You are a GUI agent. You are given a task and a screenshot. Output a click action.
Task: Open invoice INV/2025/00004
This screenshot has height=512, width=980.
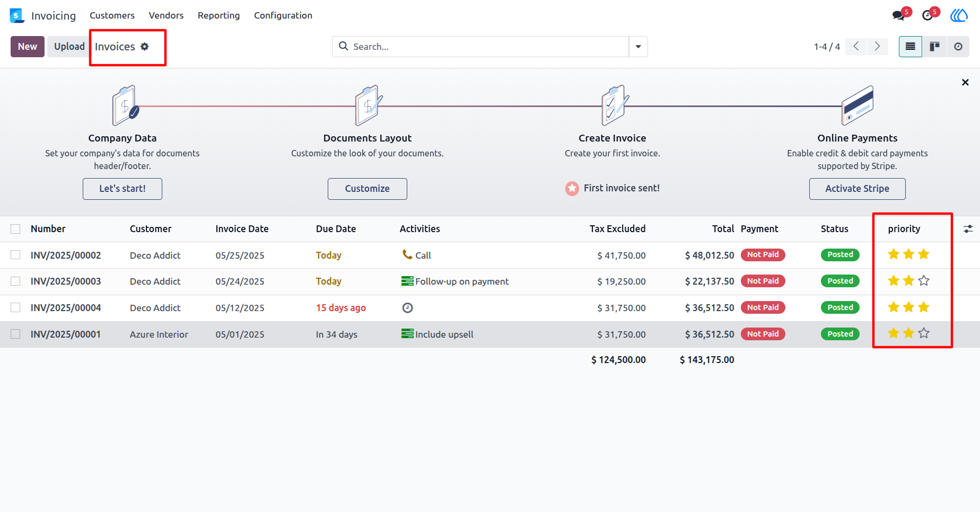click(x=66, y=308)
